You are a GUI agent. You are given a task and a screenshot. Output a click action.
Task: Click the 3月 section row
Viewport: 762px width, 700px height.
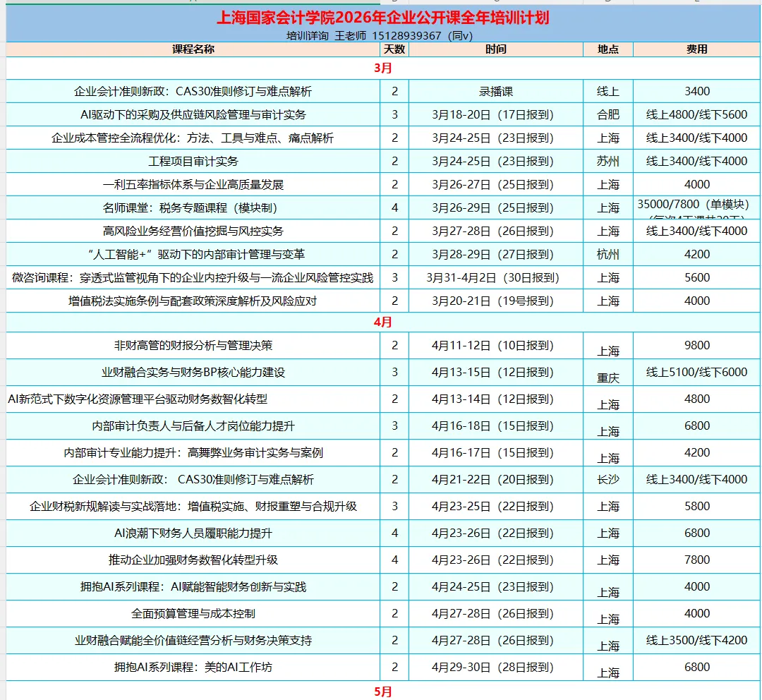click(x=383, y=68)
